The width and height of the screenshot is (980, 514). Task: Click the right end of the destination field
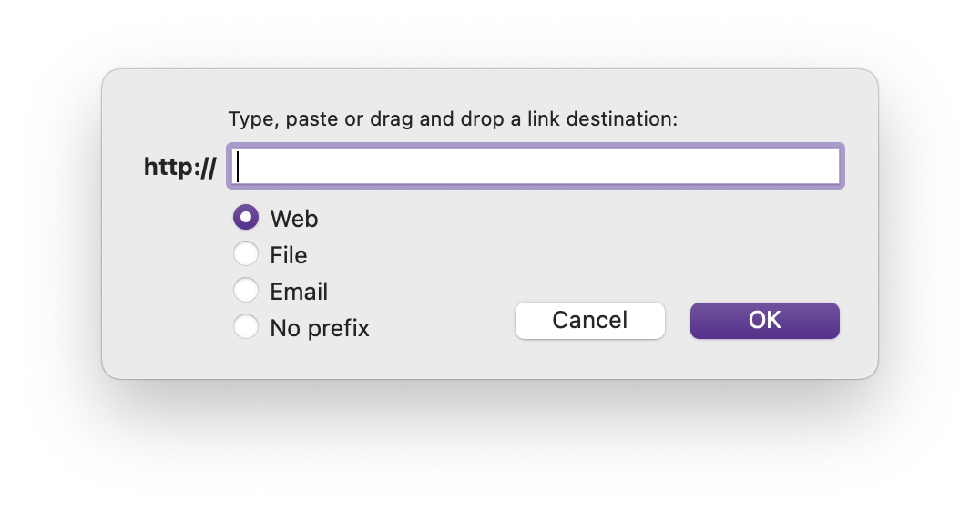[x=829, y=166]
